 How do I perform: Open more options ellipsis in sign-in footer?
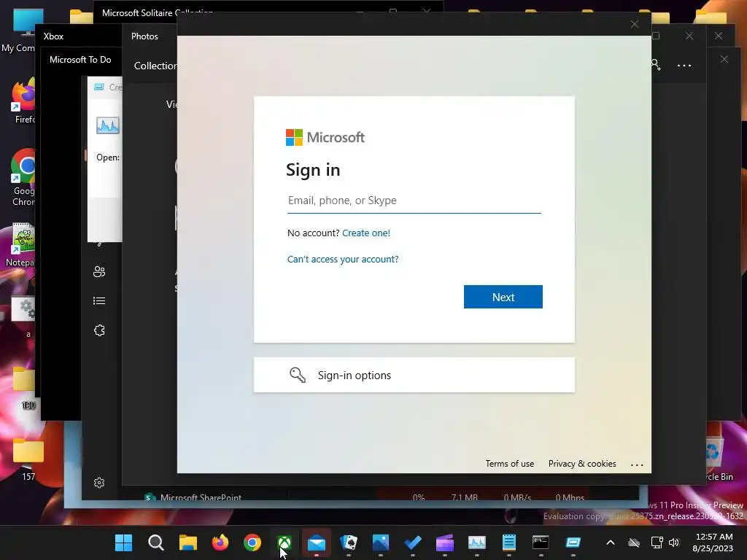click(637, 464)
